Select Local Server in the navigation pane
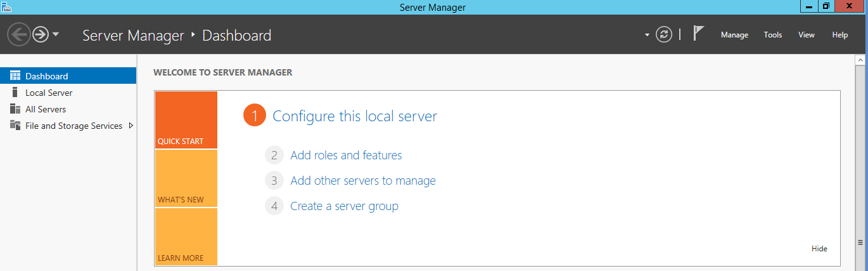Image resolution: width=868 pixels, height=271 pixels. 68,93
